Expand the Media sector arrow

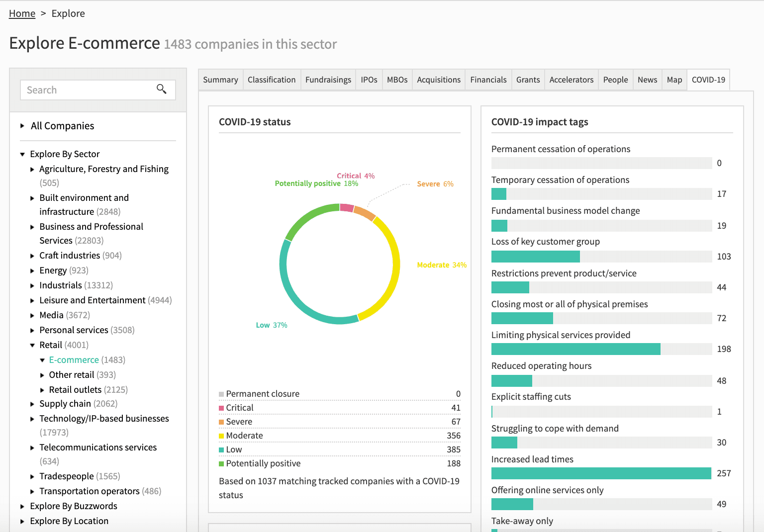32,316
